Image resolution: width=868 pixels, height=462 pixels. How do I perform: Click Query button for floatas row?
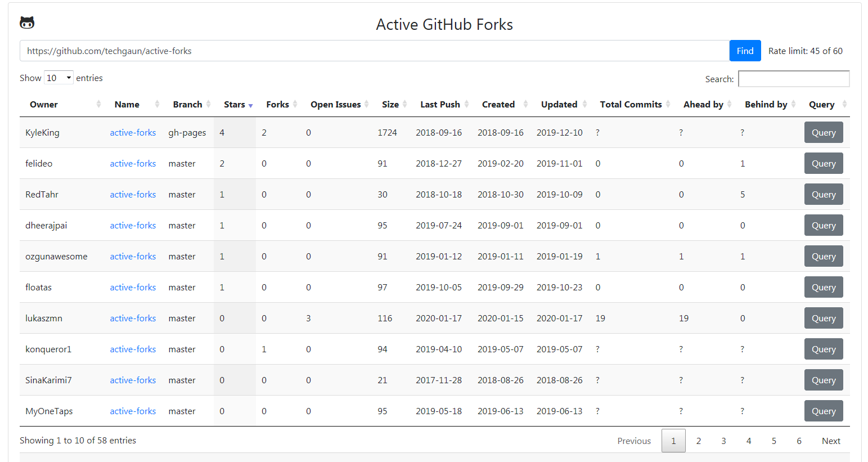click(x=824, y=287)
